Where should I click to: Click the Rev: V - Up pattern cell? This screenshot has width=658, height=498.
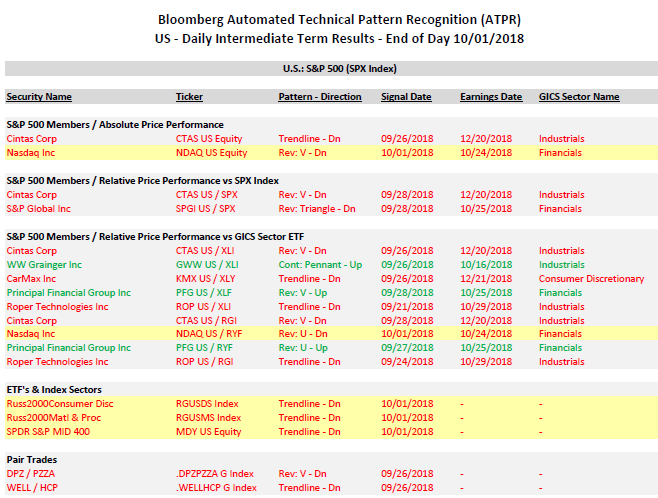coord(303,293)
